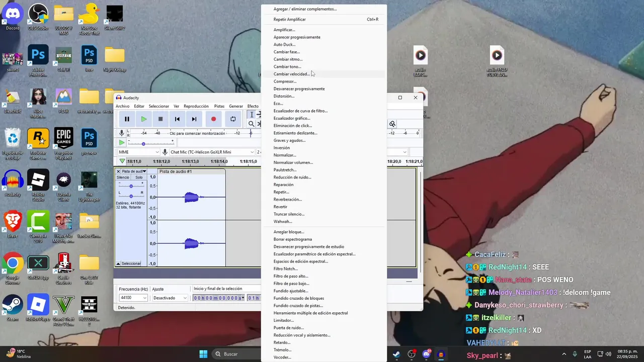The height and width of the screenshot is (362, 644).
Task: Open the Archivo menu in Audacity
Action: [122, 106]
